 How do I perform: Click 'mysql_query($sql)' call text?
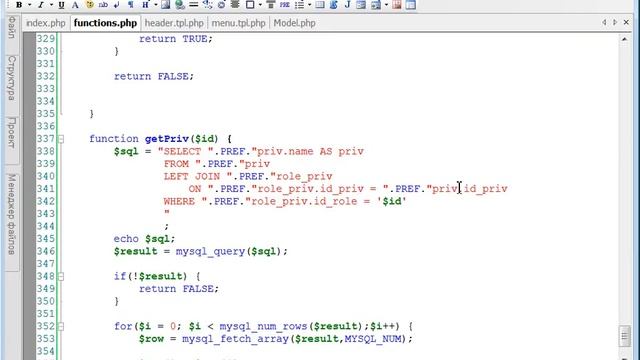point(228,251)
